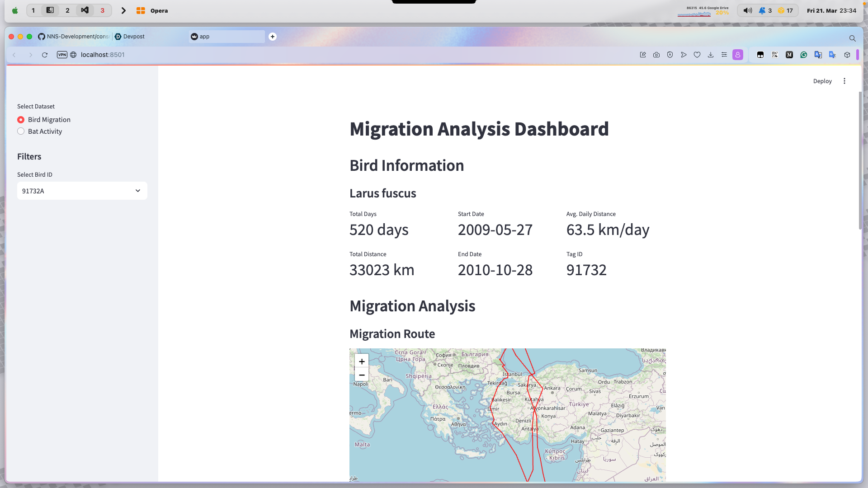The image size is (868, 488).
Task: Toggle the VPN badge in the address bar
Action: [62, 55]
